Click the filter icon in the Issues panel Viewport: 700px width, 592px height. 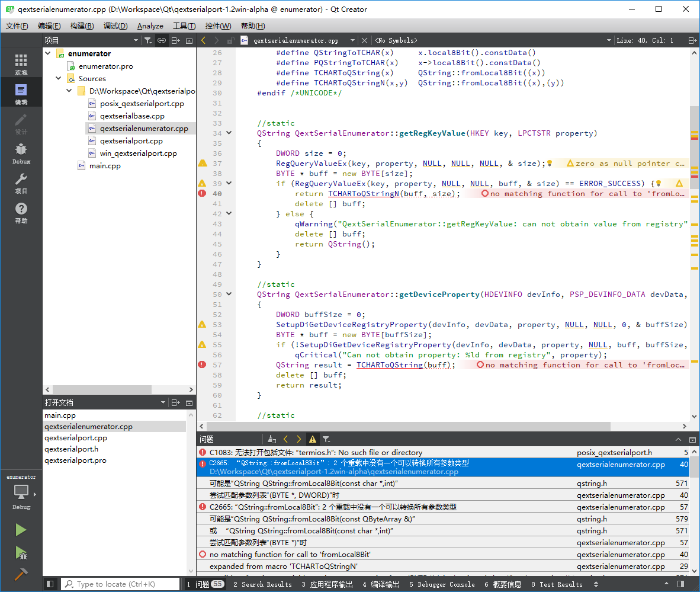tap(326, 440)
